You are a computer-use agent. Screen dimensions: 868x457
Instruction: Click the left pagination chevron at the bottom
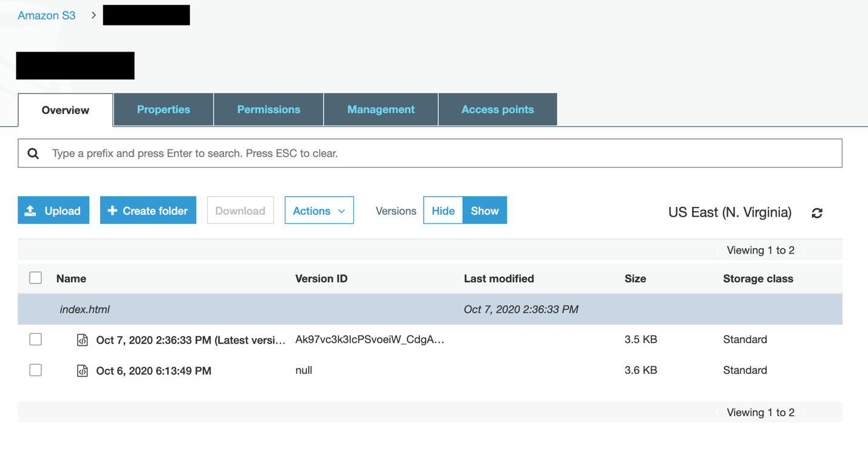[x=718, y=412]
